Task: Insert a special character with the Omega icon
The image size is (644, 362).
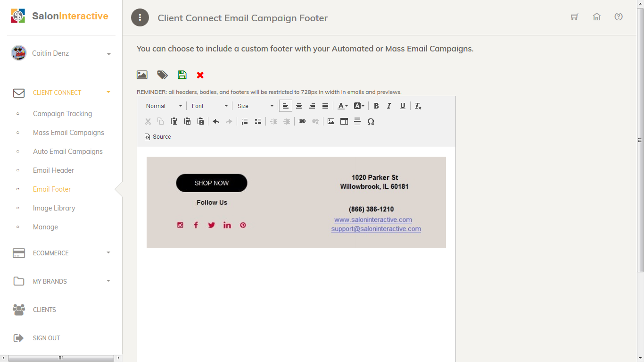Action: coord(371,121)
